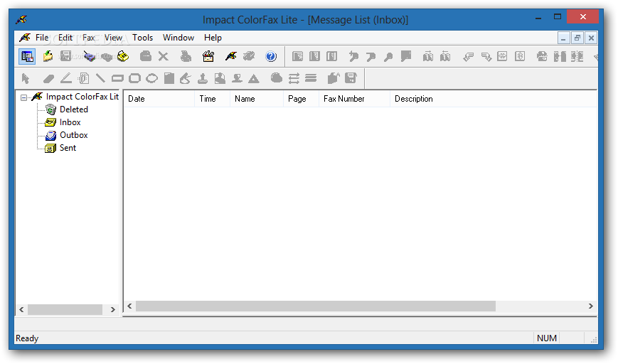Click the double arrows swap icon
618x364 pixels.
coord(294,78)
